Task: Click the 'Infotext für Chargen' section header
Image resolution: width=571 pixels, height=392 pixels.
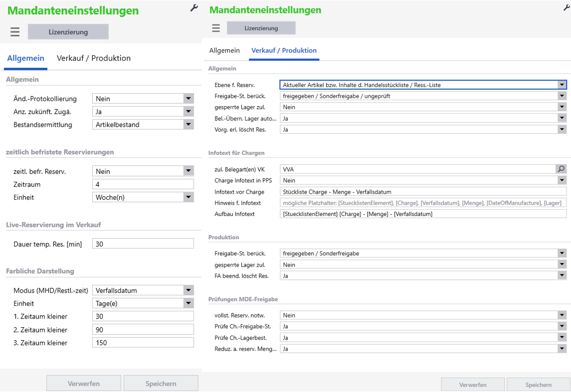Action: (237, 153)
